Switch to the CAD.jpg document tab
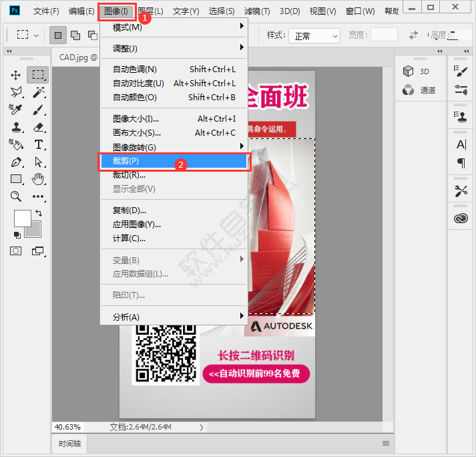 75,57
